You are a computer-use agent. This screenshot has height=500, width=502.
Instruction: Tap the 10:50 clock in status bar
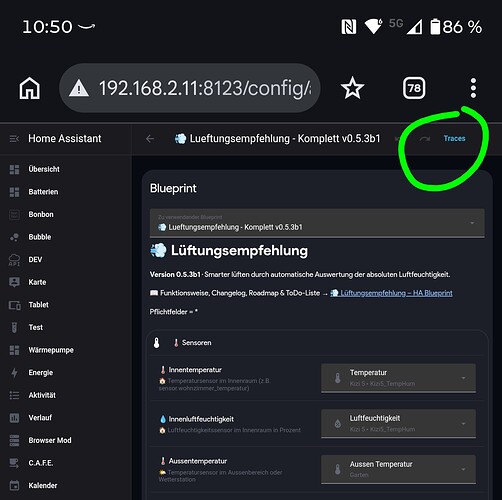47,27
